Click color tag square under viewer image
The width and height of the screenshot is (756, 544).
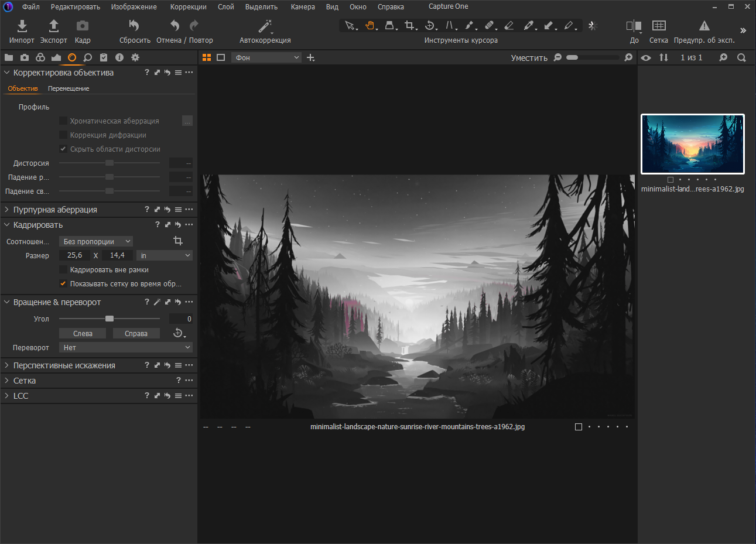click(x=579, y=427)
